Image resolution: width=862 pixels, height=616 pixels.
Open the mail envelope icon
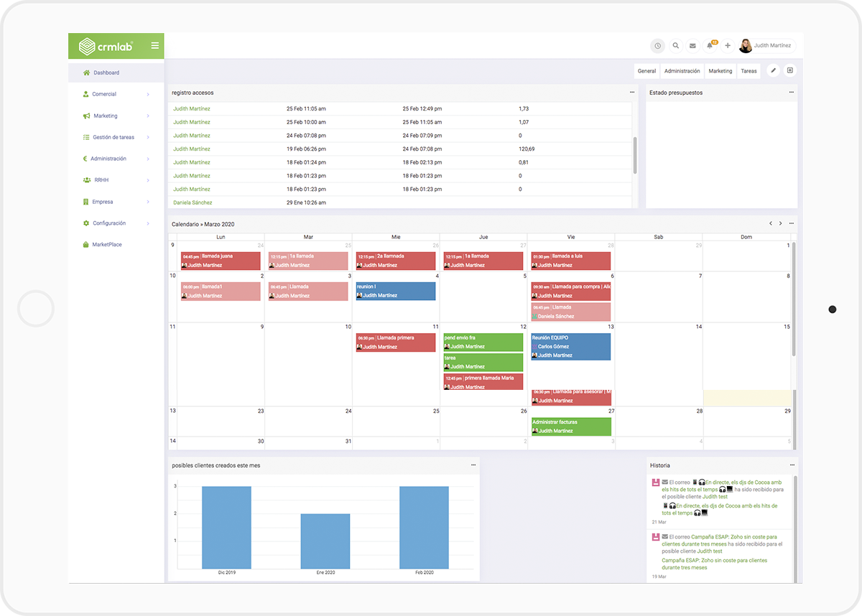pyautogui.click(x=692, y=45)
